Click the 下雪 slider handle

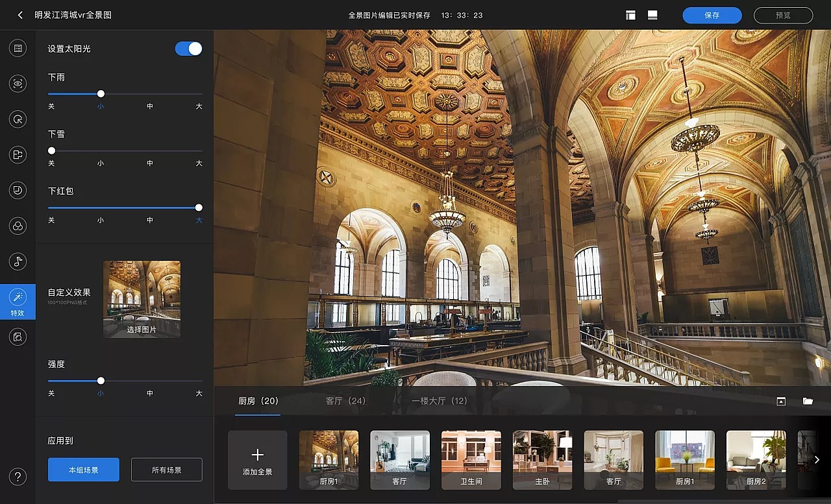click(52, 150)
